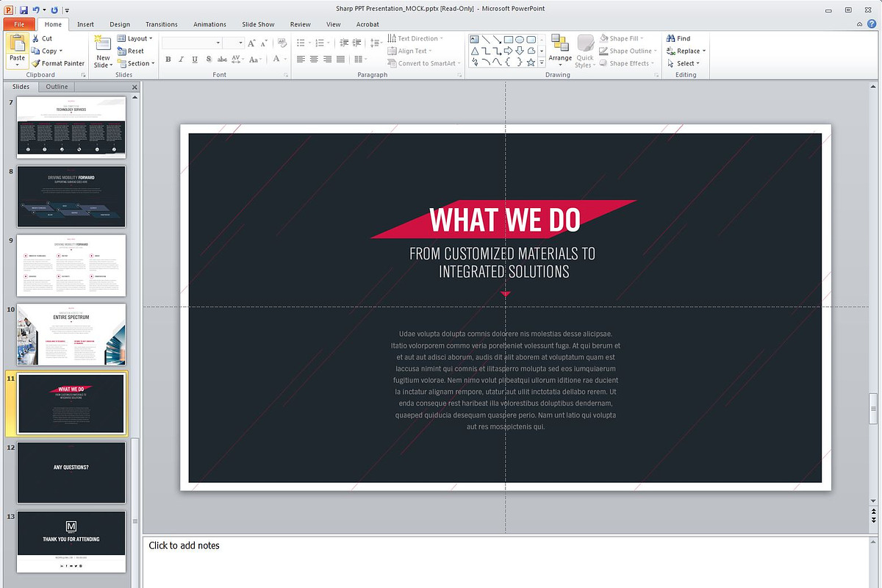Select the Oval shape in the gallery
This screenshot has width=882, height=588.
(520, 39)
